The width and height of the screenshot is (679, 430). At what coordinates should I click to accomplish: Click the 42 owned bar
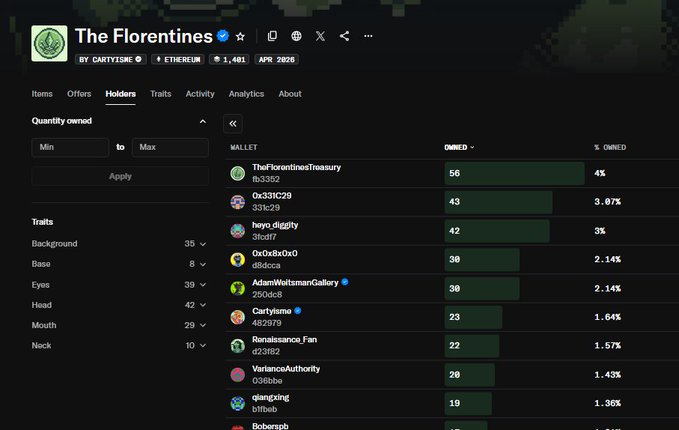click(x=497, y=231)
